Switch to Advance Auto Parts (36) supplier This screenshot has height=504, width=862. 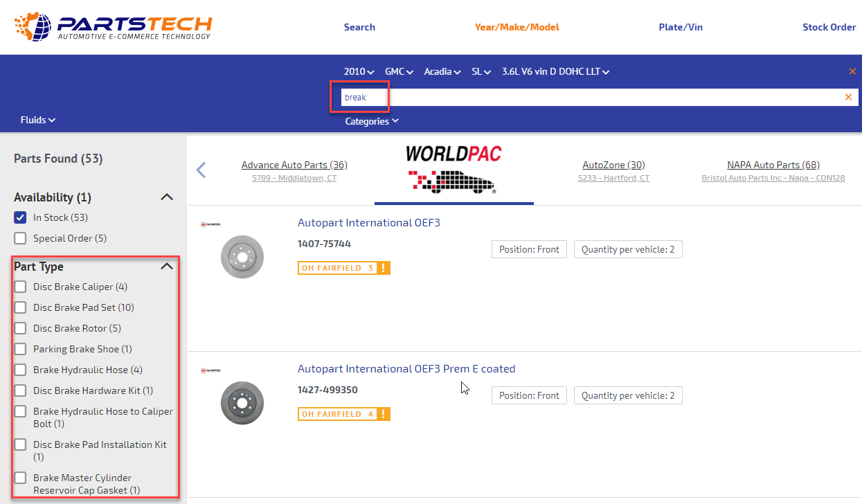(294, 165)
